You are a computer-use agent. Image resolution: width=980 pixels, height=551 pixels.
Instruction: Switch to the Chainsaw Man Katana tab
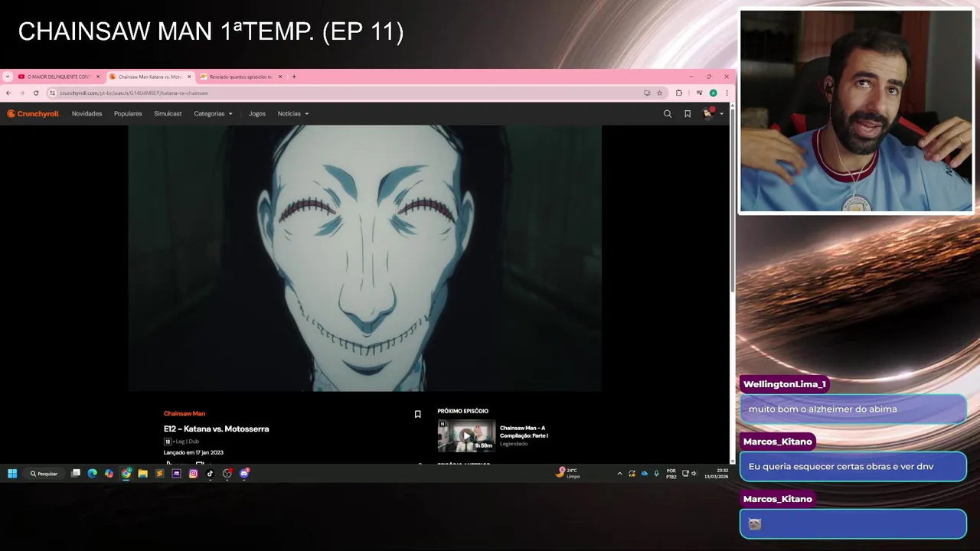tap(149, 77)
